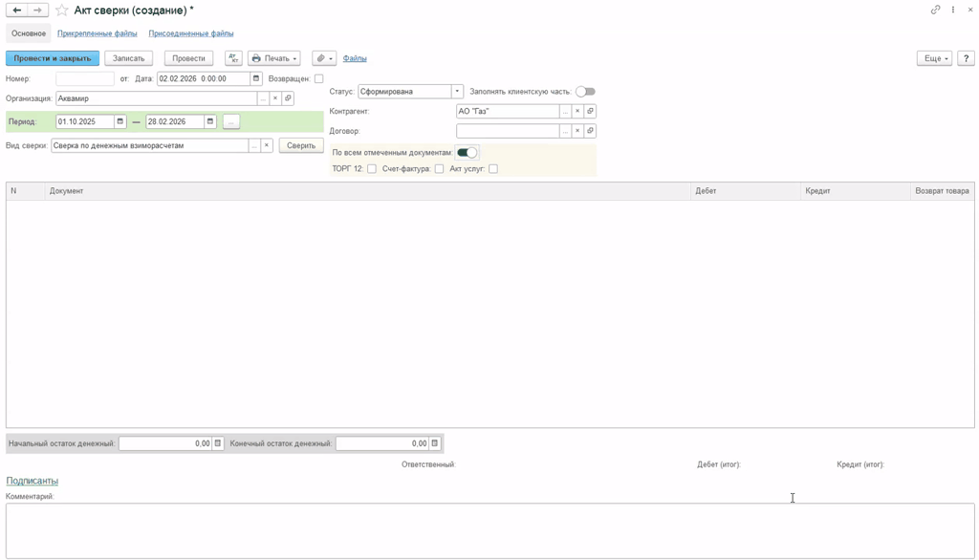Toggle the Возвращен checkbox
This screenshot has width=979, height=560.
pyautogui.click(x=319, y=79)
